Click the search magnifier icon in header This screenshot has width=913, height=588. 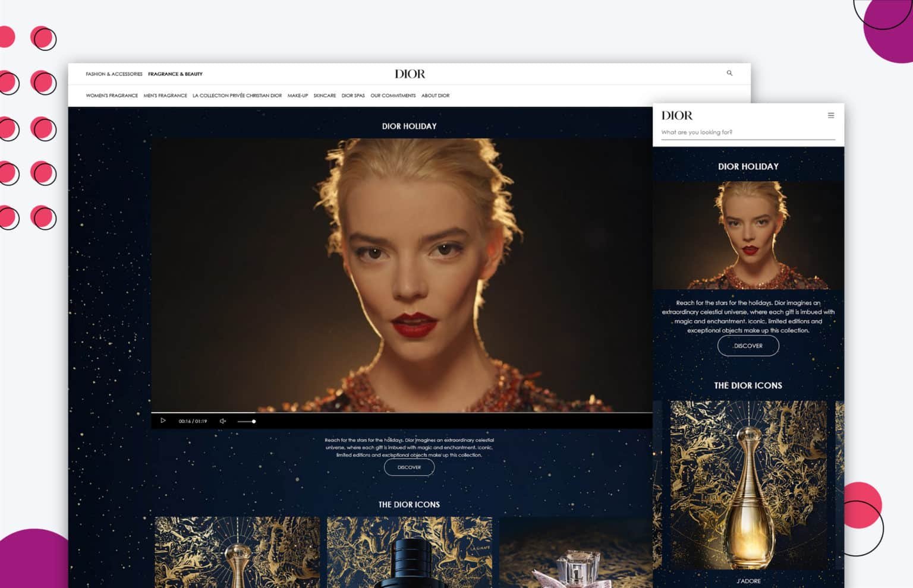pos(729,73)
